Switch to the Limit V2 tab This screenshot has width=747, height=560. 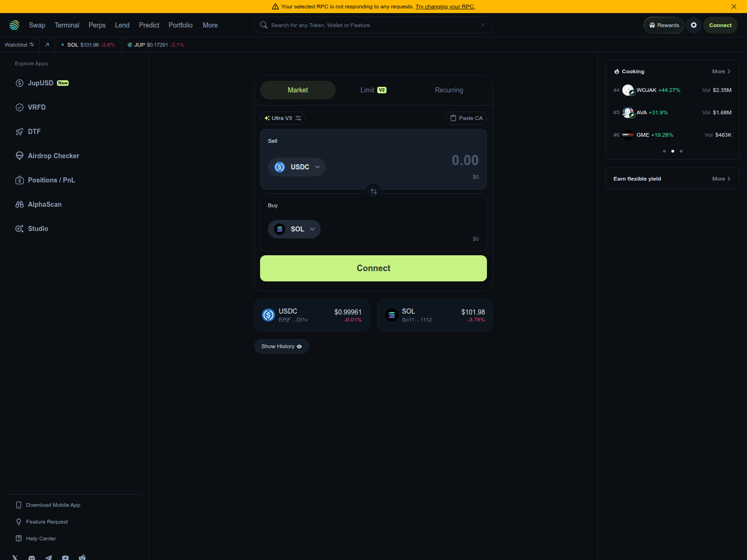(373, 90)
